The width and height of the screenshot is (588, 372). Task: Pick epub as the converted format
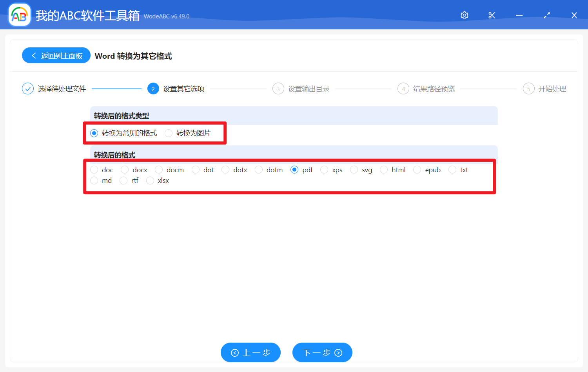pyautogui.click(x=417, y=170)
